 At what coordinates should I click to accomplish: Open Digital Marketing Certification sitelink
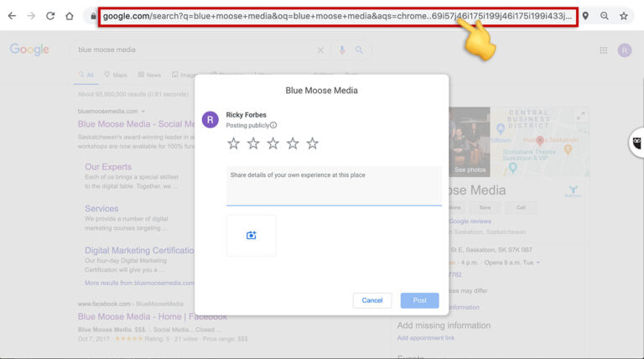[139, 251]
